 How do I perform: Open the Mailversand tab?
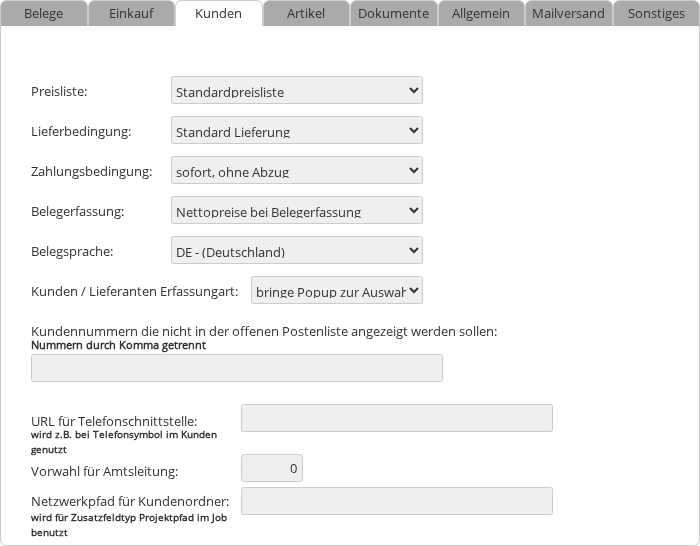point(568,14)
